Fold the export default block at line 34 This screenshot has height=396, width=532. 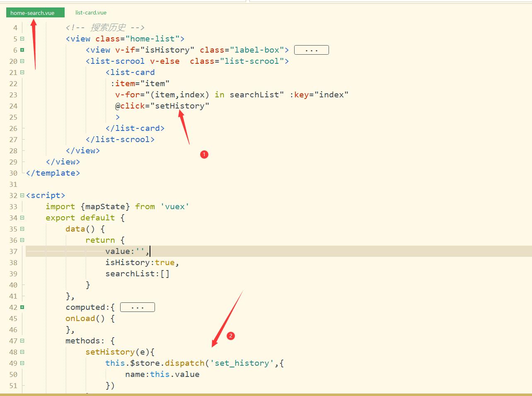22,218
